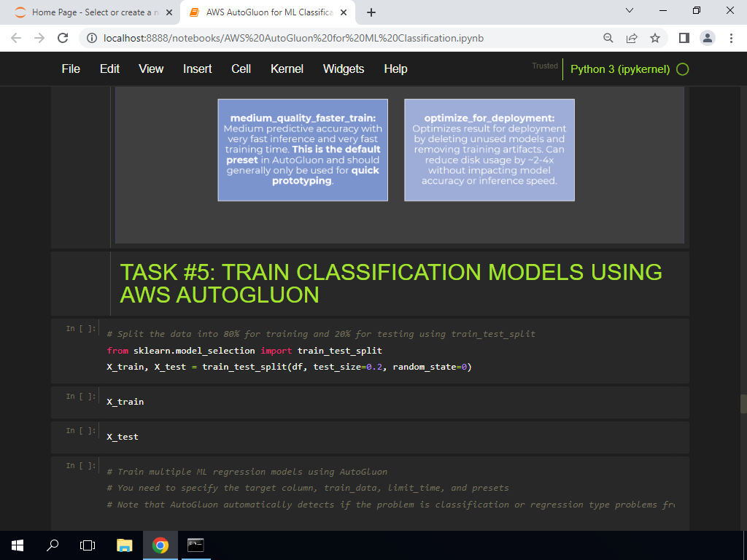Open the Command Prompt taskbar icon
Viewport: 747px width, 560px height.
click(196, 545)
